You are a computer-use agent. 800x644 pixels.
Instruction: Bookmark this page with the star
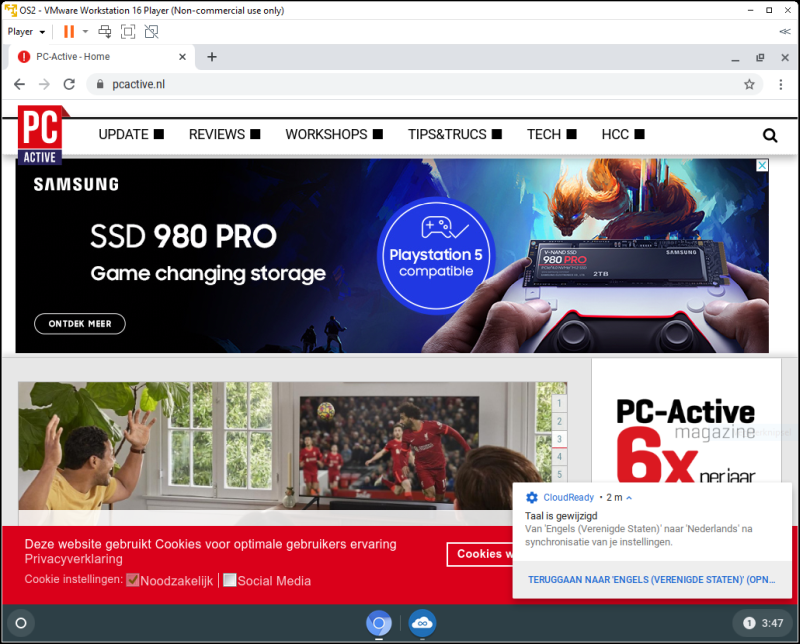(749, 84)
